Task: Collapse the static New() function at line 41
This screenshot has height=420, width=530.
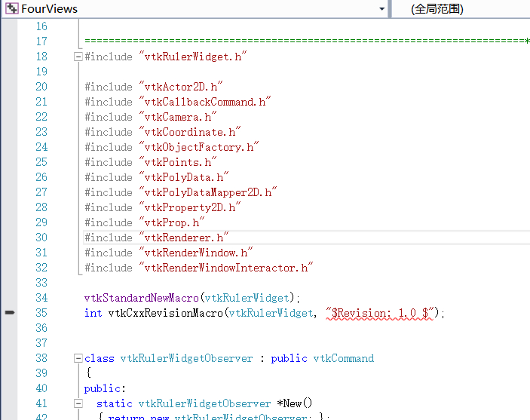Action: (78, 403)
